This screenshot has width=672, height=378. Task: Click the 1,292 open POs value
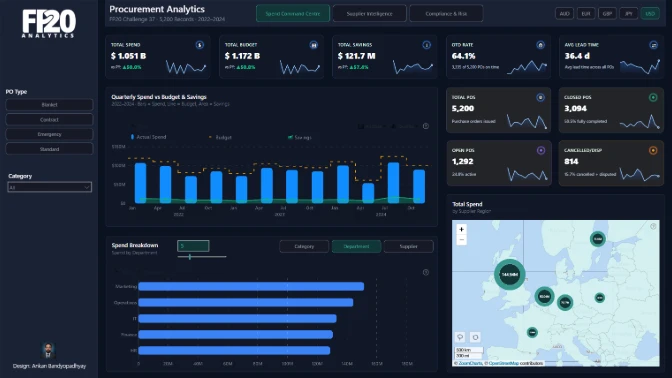pyautogui.click(x=462, y=162)
